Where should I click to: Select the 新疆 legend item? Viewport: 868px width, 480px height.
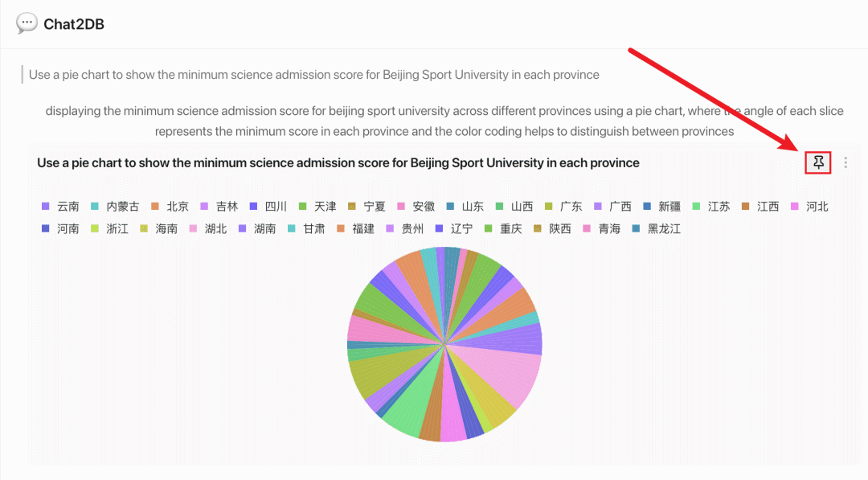coord(662,207)
